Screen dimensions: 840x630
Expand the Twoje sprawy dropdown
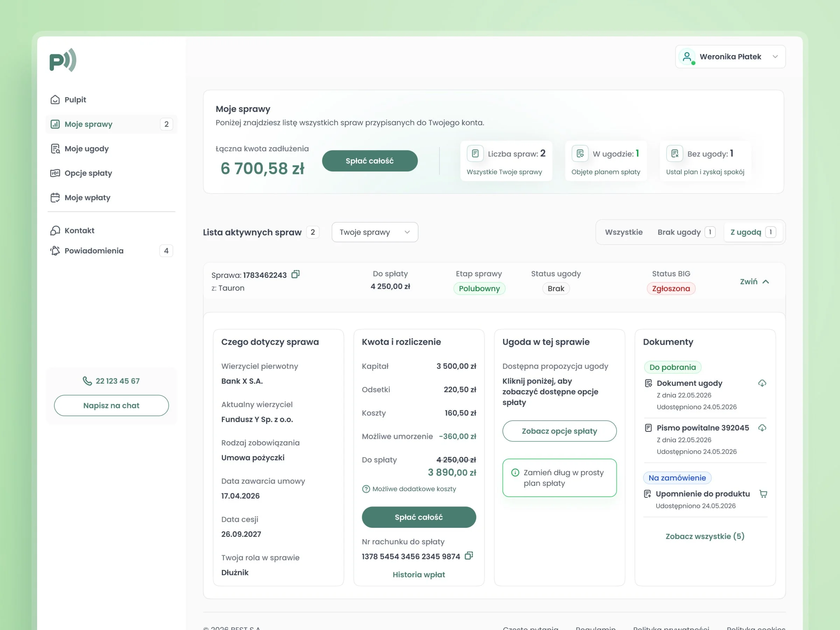click(x=375, y=232)
